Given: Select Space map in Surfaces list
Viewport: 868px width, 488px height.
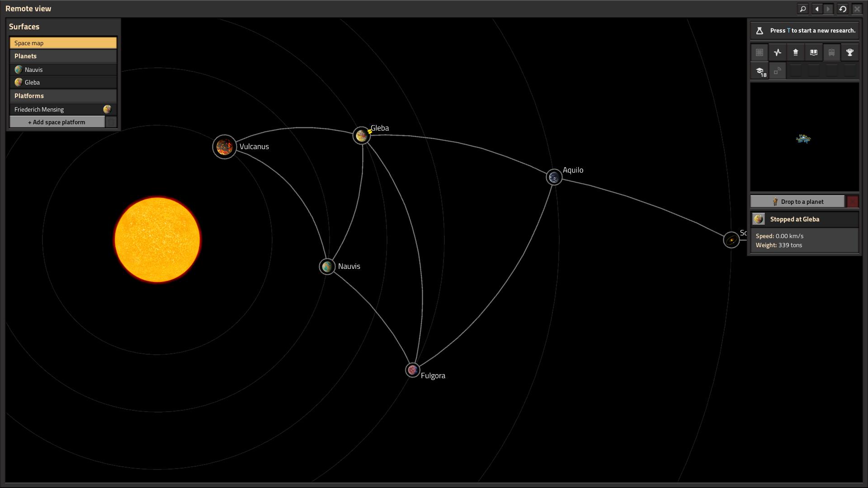Looking at the screenshot, I should coord(63,43).
